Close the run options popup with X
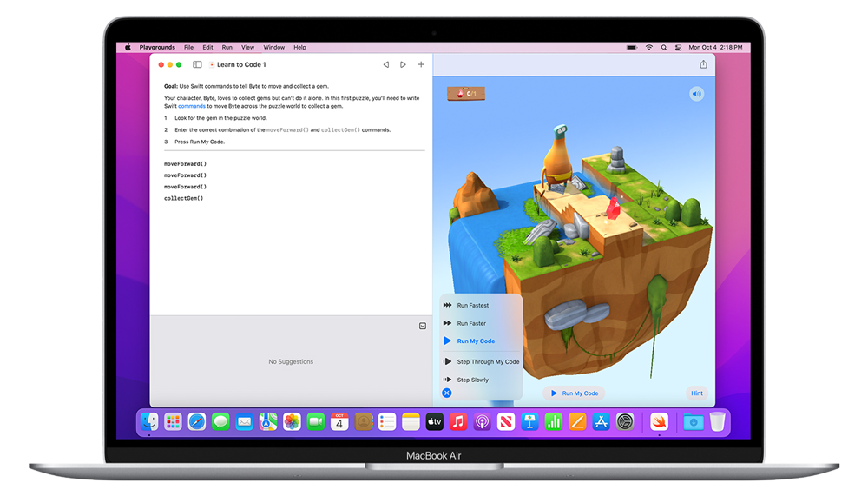 pos(447,393)
